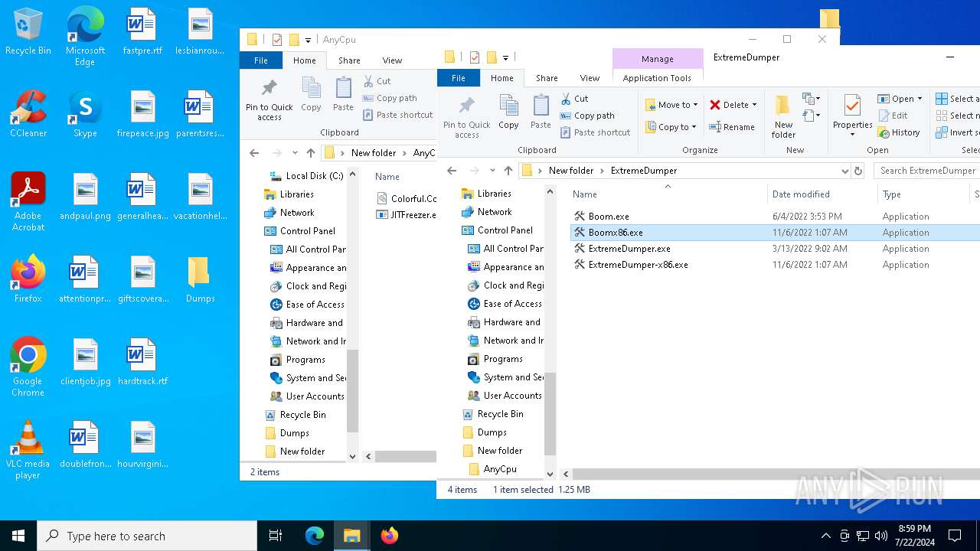Open Firefox from the taskbar

coord(389,536)
